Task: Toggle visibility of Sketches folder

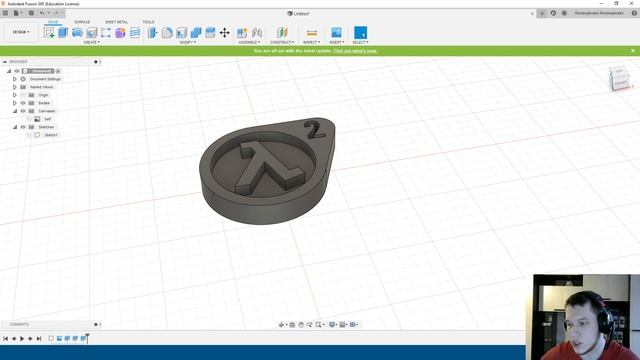Action: (23, 127)
